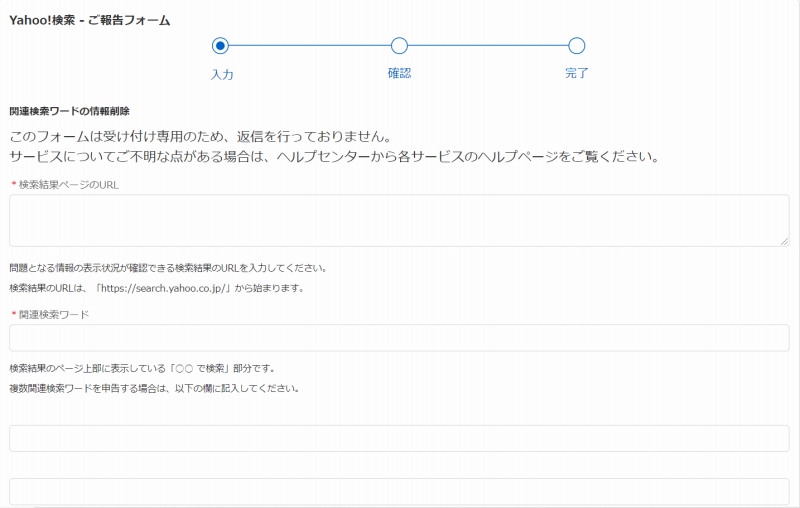Click the text mentioning https://search.yahoo.co.jp/
Image resolution: width=800 pixels, height=508 pixels.
tap(157, 288)
